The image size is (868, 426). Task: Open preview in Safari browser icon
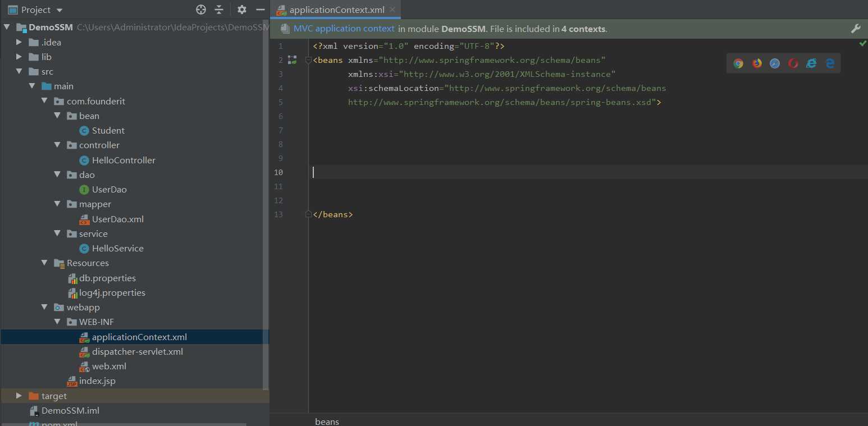(x=775, y=63)
